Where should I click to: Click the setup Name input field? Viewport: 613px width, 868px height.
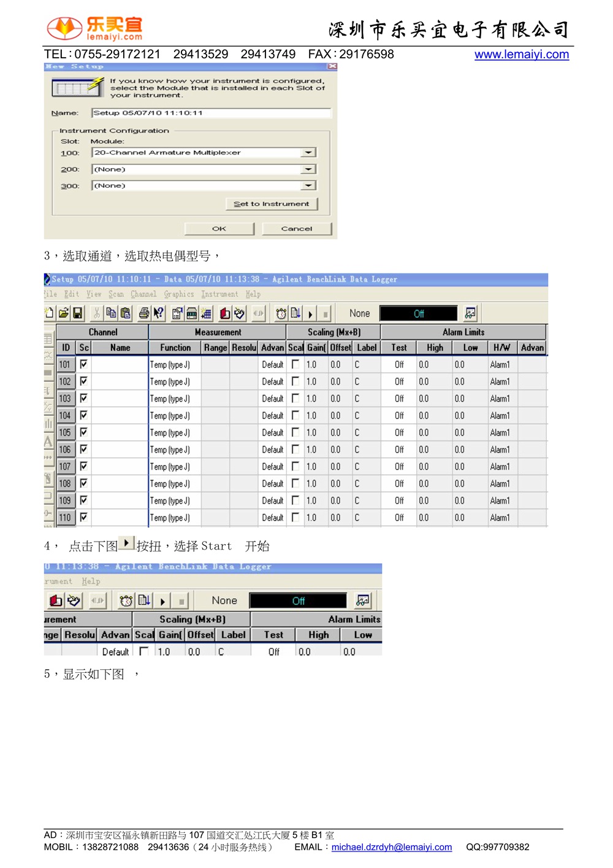click(x=211, y=113)
